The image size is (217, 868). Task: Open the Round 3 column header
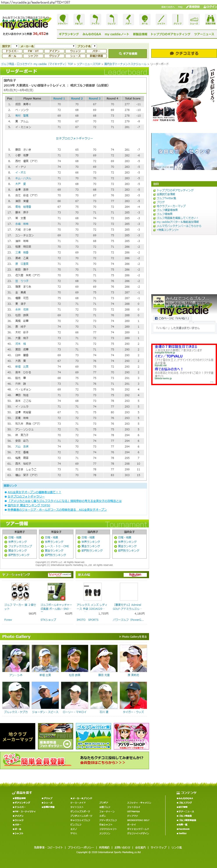pos(94,98)
